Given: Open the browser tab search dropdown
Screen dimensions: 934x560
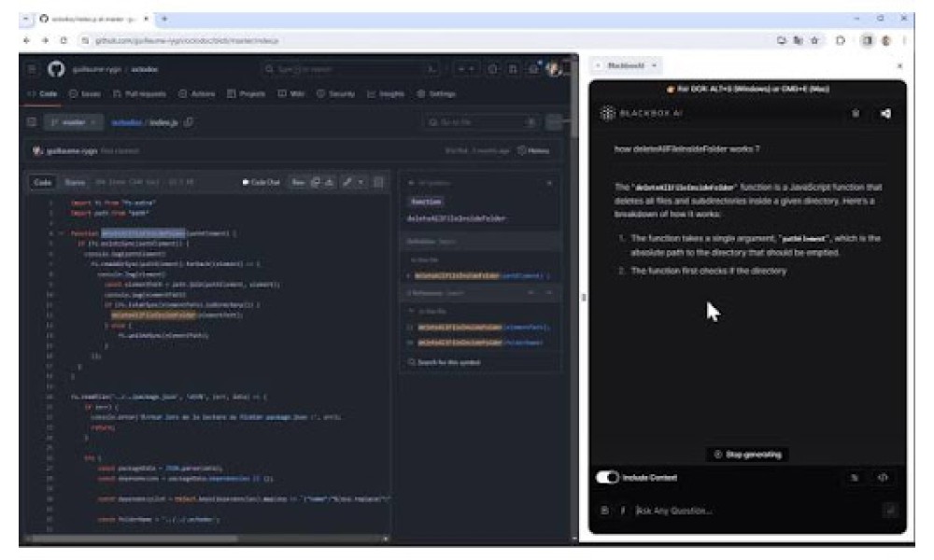Looking at the screenshot, I should coord(25,19).
